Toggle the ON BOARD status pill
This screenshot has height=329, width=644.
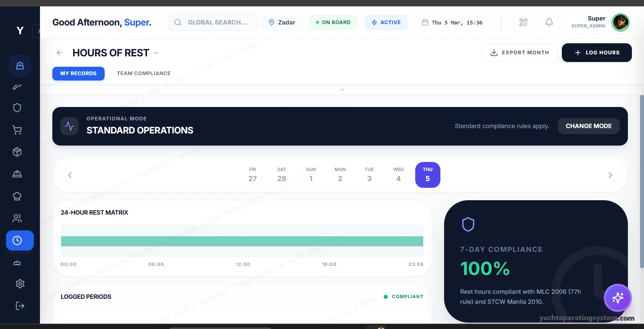point(333,22)
